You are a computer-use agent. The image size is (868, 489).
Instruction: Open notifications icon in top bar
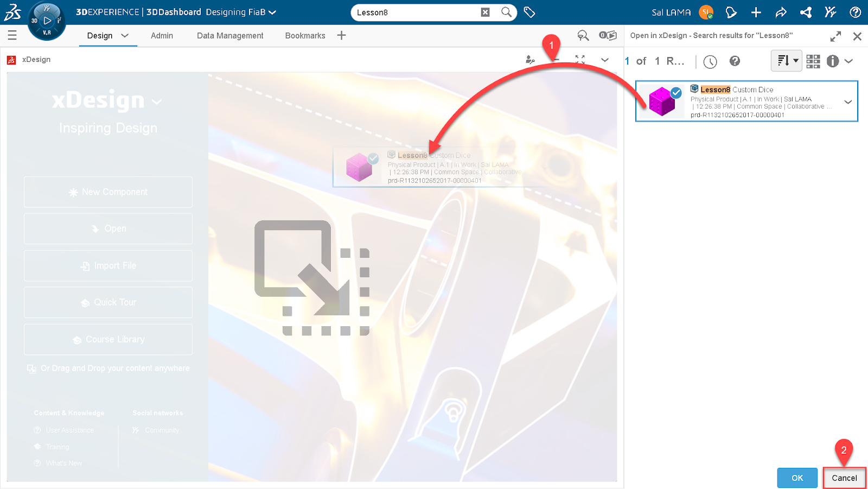pos(731,12)
